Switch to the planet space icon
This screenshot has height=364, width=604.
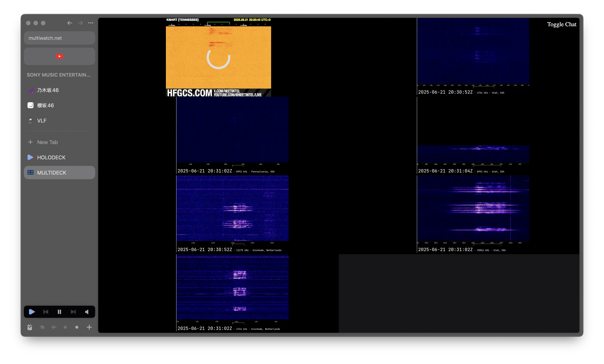(42, 327)
